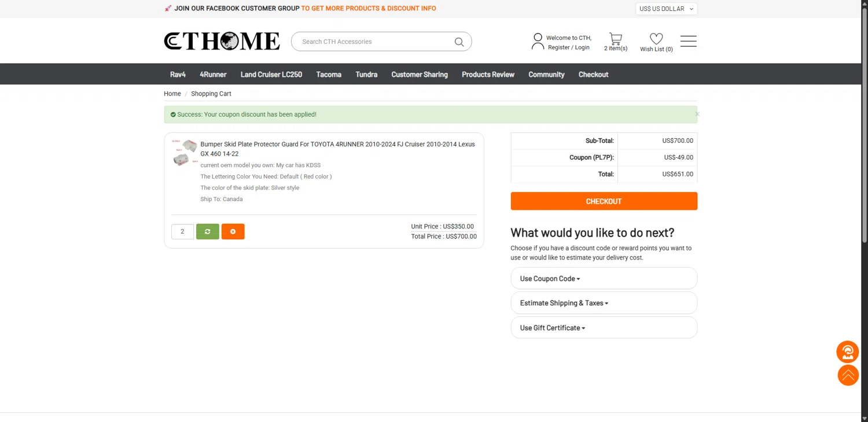Image resolution: width=868 pixels, height=422 pixels.
Task: Dismiss the coupon success alert
Action: pyautogui.click(x=697, y=114)
